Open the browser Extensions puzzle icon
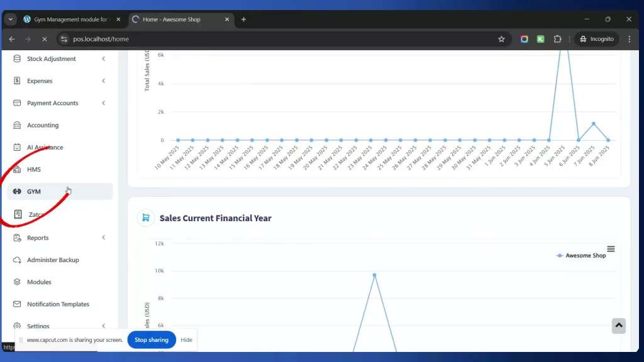This screenshot has width=644, height=362. pos(557,39)
